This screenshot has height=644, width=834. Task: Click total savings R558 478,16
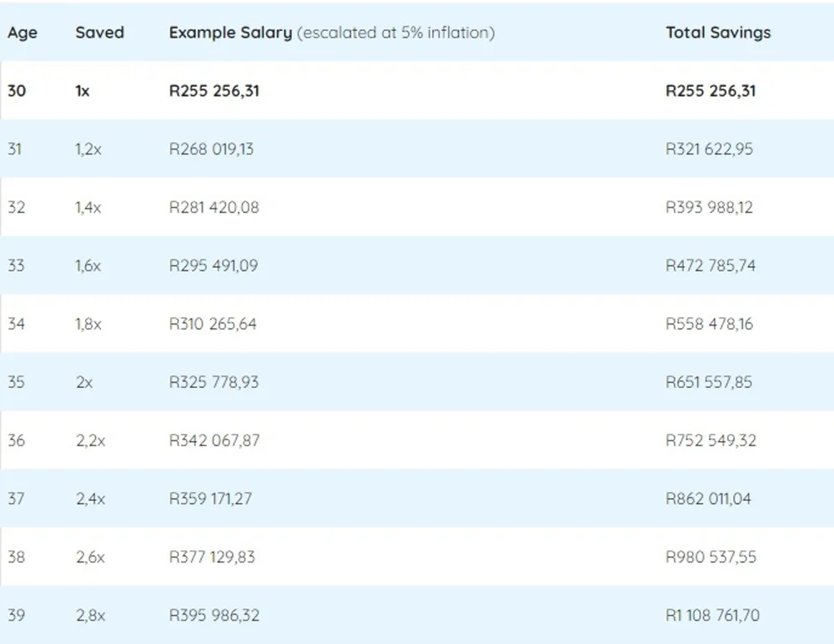tap(709, 324)
